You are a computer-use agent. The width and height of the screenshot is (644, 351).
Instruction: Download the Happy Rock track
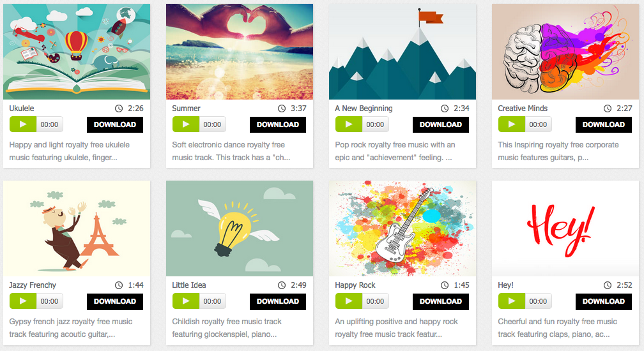441,301
